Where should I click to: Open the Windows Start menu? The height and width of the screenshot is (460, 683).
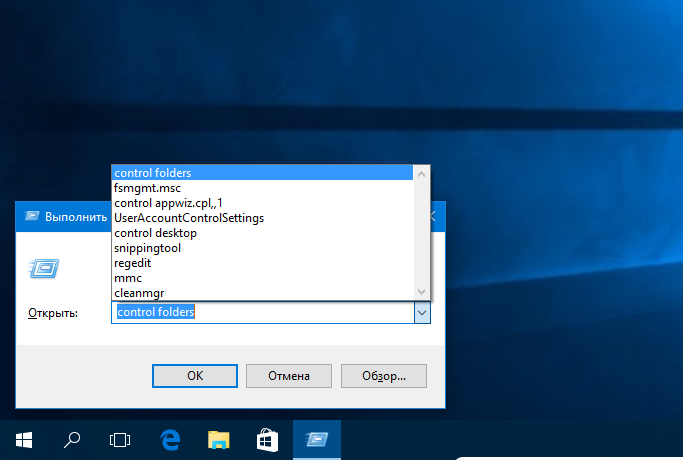click(x=24, y=440)
